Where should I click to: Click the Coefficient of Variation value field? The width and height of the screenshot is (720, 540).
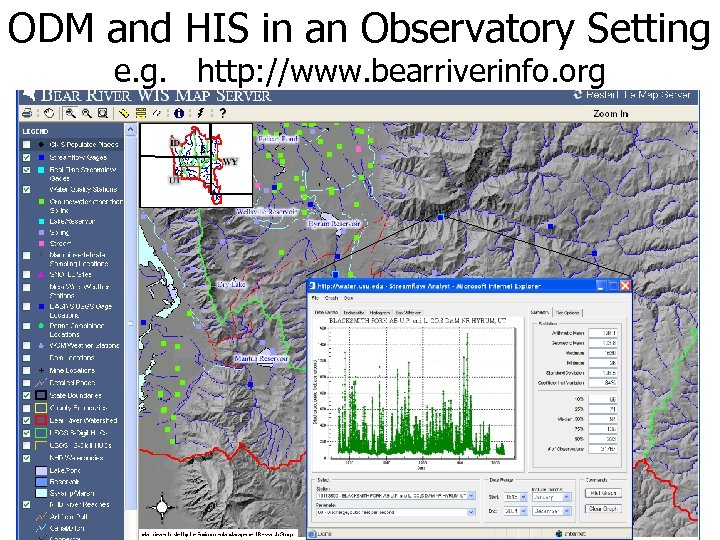pos(603,382)
